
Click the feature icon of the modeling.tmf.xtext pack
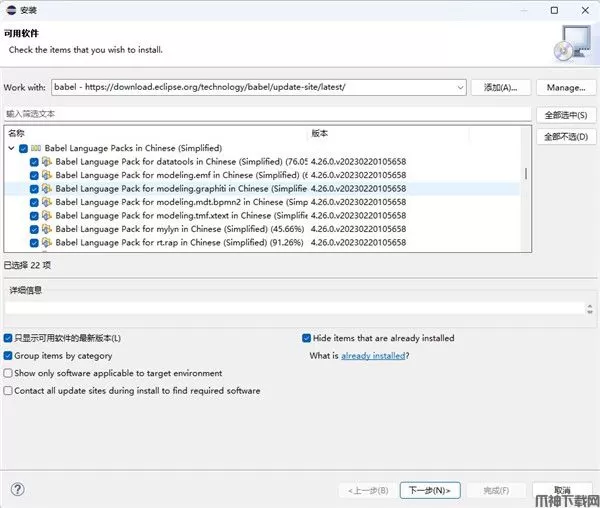[x=47, y=215]
